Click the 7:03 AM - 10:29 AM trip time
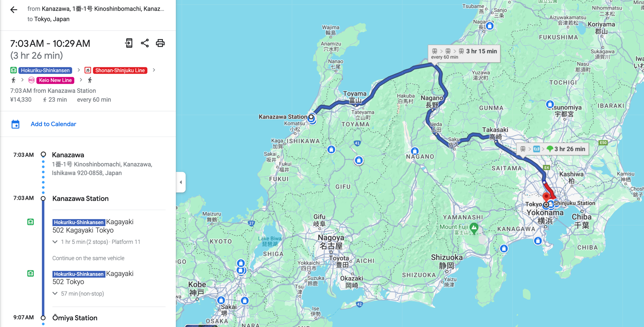Viewport: 644px width, 327px height. tap(50, 43)
